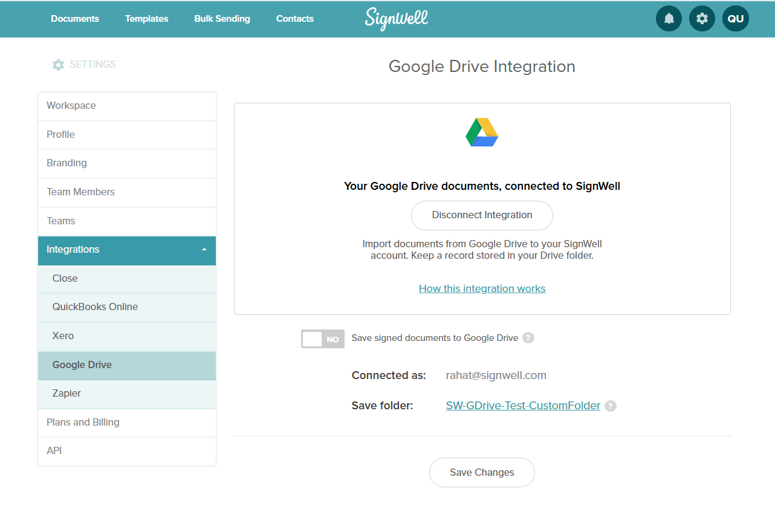This screenshot has width=775, height=532.
Task: Click the connected email rahat@signwell.com
Action: click(x=496, y=375)
